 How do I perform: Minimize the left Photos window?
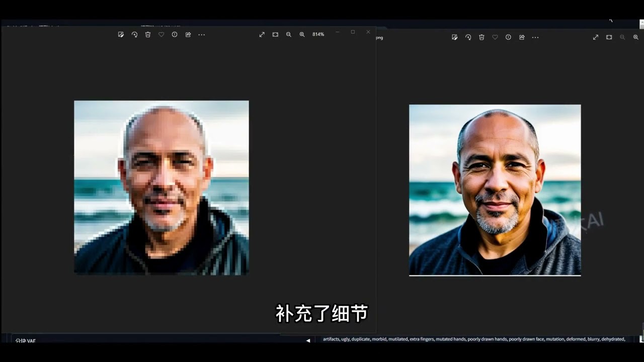(337, 32)
